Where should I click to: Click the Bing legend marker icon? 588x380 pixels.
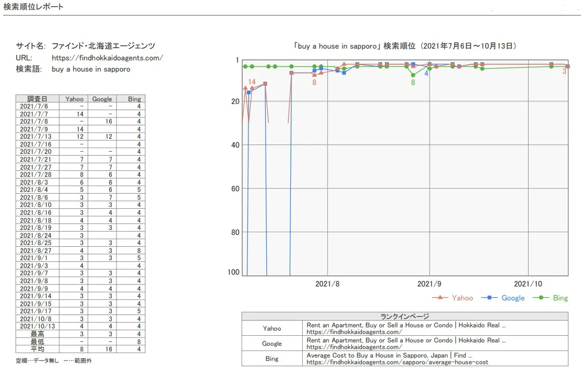[541, 298]
